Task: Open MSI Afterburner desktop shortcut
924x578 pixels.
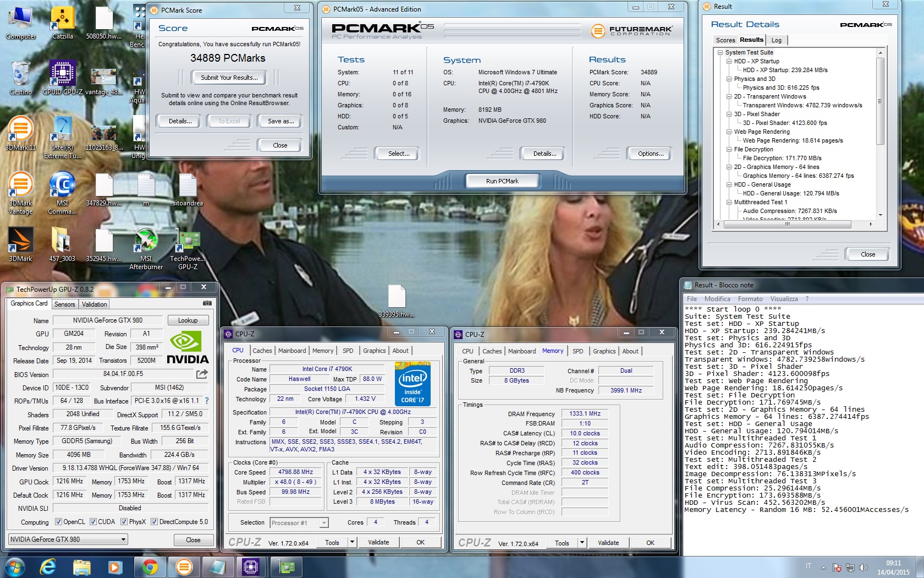Action: point(146,249)
